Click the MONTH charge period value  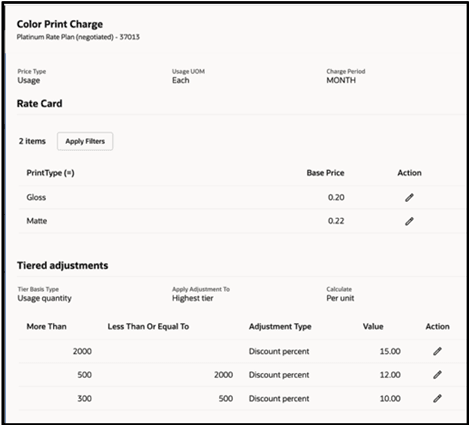coord(341,80)
